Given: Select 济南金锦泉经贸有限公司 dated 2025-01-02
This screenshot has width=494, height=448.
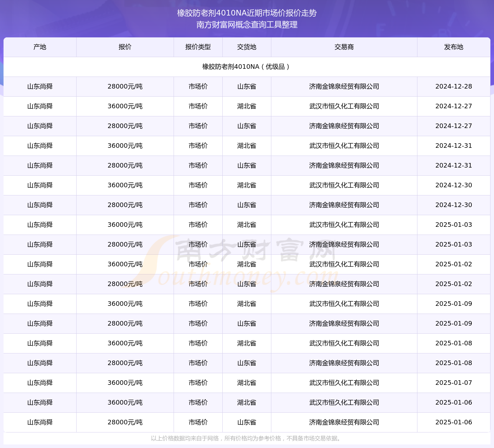Looking at the screenshot, I should click(x=344, y=284).
